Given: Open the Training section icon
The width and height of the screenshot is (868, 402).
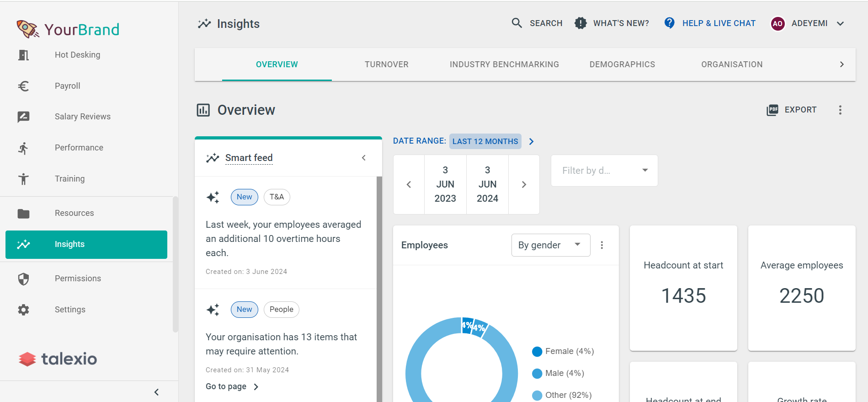Looking at the screenshot, I should 23,179.
